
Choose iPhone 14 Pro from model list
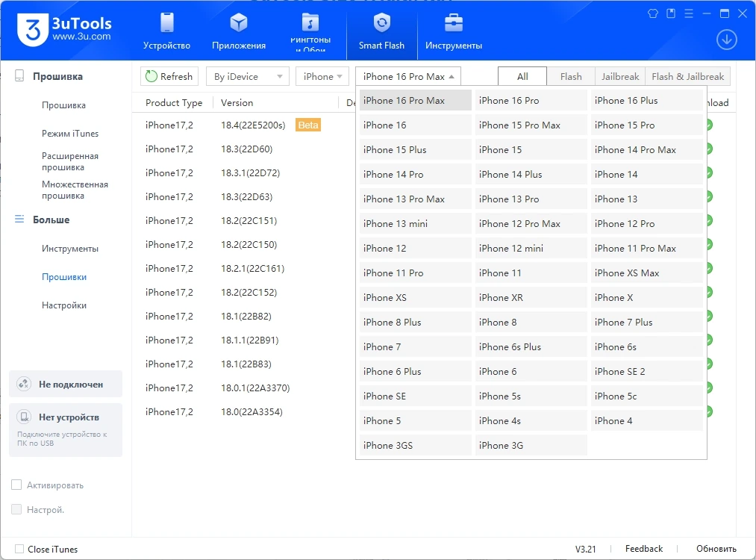point(415,174)
